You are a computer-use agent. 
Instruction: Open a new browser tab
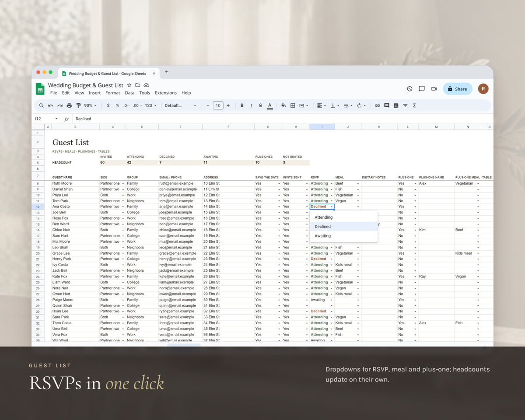pos(166,72)
